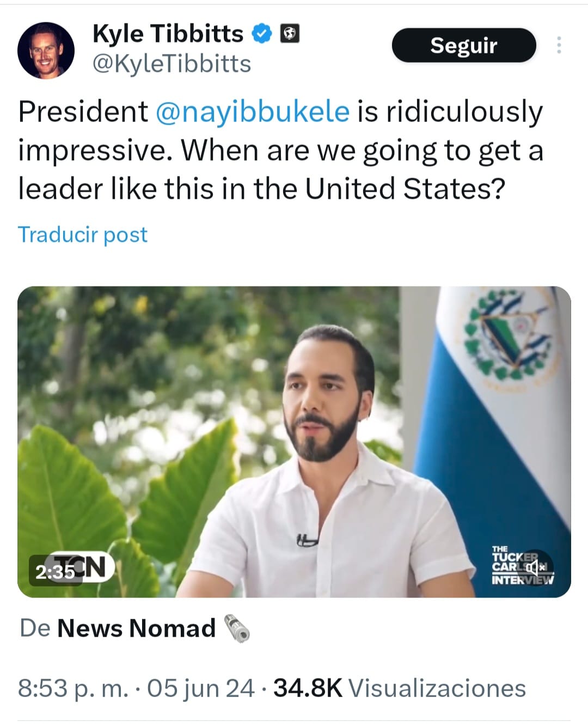Play the Bukele interview video
Screen dimensions: 588x727
[x=294, y=442]
